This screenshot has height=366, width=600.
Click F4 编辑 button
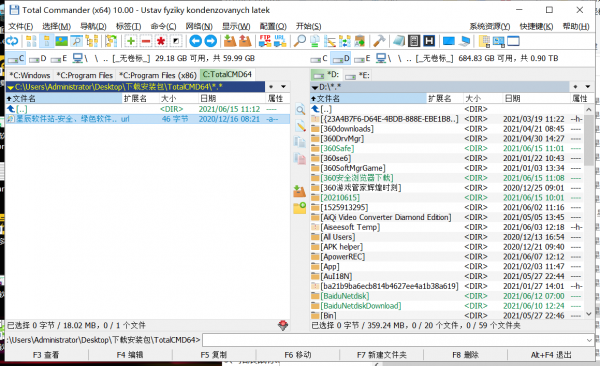click(x=130, y=355)
